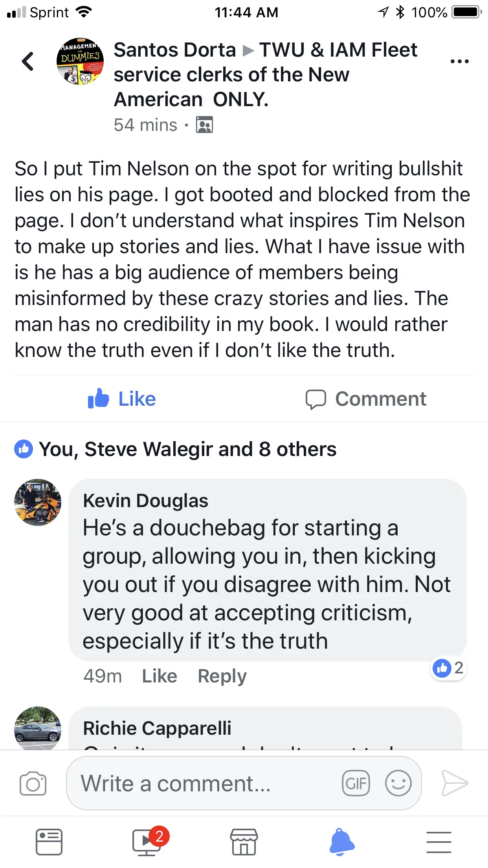Like Kevin Douglas's comment
Screen dimensions: 488x868
[x=159, y=676]
